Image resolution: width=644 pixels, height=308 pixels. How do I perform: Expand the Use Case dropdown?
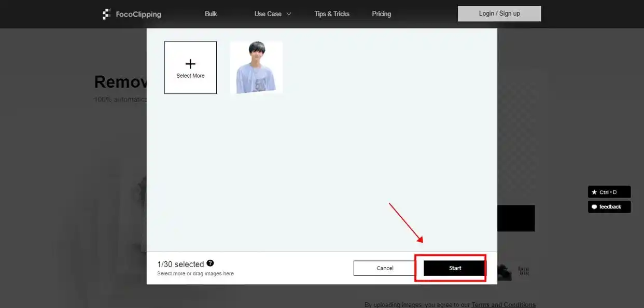click(x=272, y=14)
